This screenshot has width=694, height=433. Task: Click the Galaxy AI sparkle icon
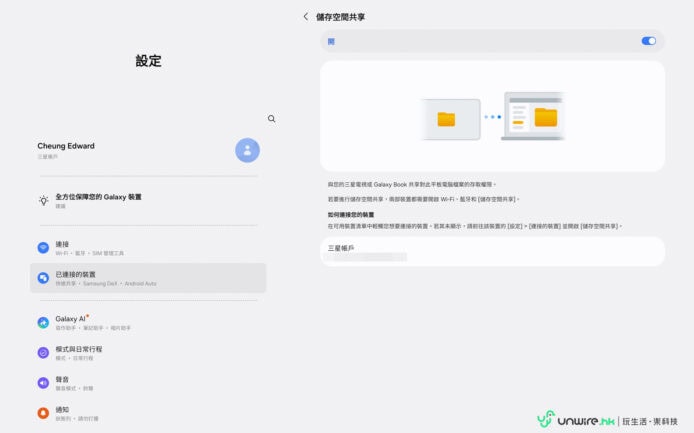point(43,323)
